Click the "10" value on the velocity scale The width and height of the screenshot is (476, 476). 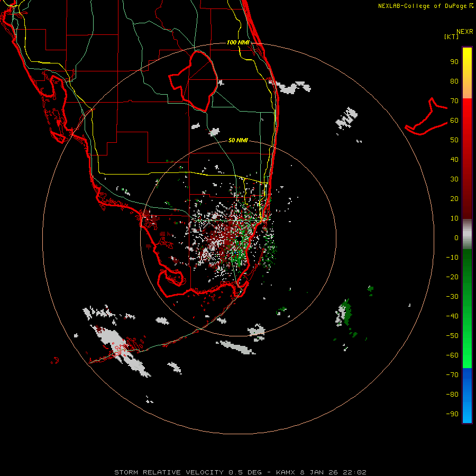point(454,218)
